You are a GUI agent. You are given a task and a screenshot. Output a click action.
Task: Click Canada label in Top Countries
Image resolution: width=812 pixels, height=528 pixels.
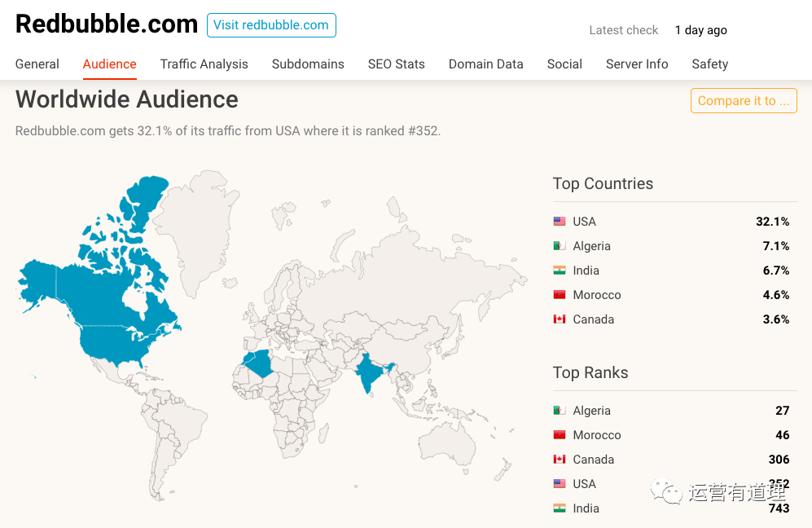tap(594, 319)
